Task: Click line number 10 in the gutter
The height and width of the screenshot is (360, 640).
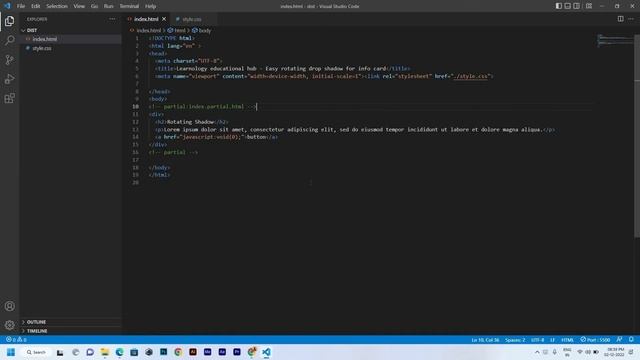Action: [136, 107]
